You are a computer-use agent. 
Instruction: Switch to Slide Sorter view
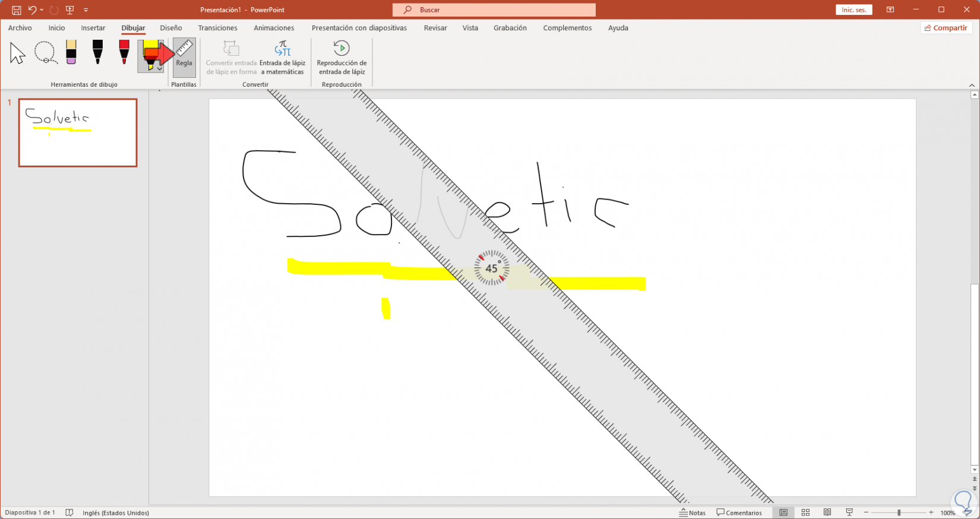tap(805, 512)
